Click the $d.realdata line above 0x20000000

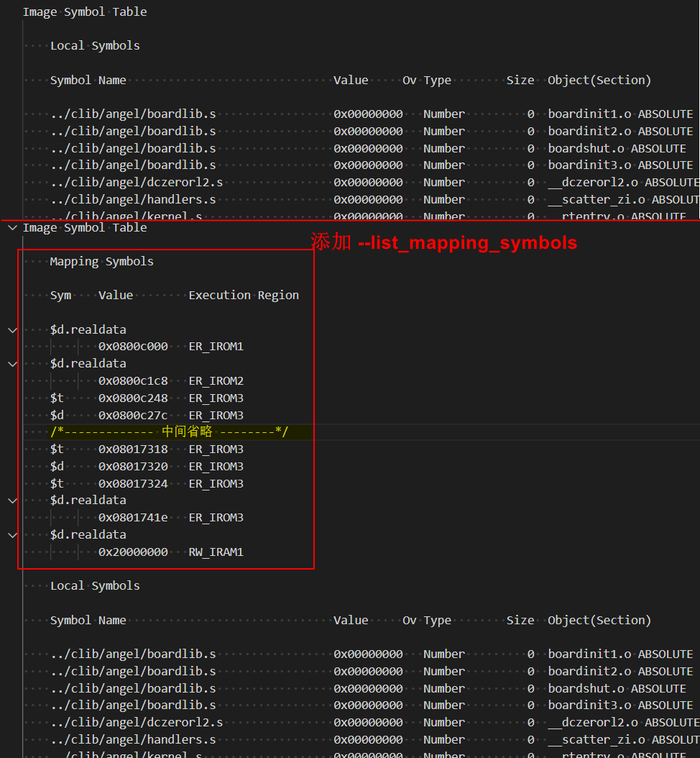click(88, 534)
